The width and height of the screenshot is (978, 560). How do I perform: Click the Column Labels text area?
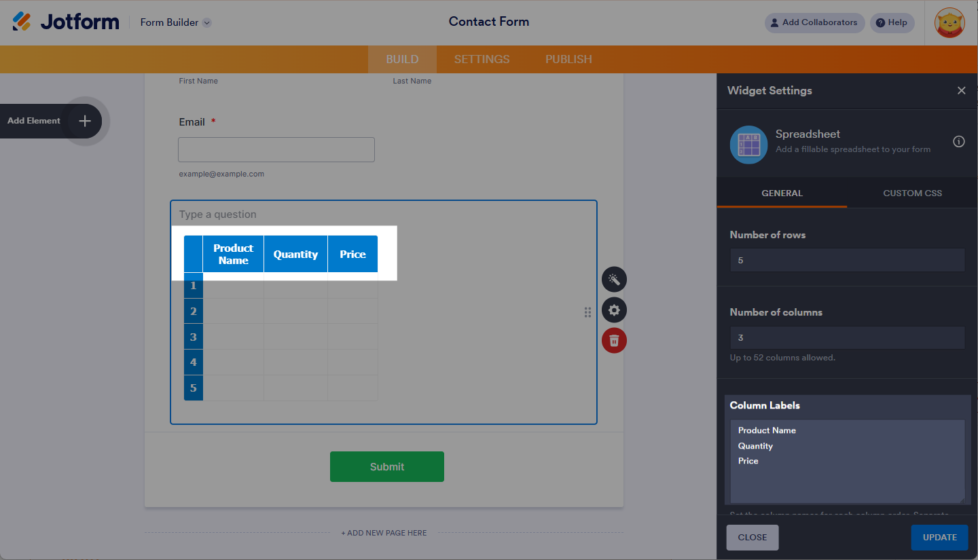(x=848, y=462)
